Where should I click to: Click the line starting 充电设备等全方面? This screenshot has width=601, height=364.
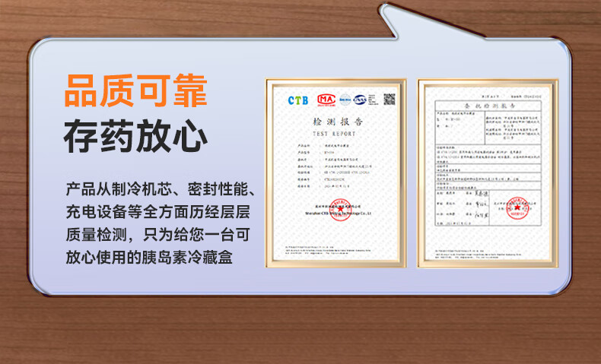158,212
